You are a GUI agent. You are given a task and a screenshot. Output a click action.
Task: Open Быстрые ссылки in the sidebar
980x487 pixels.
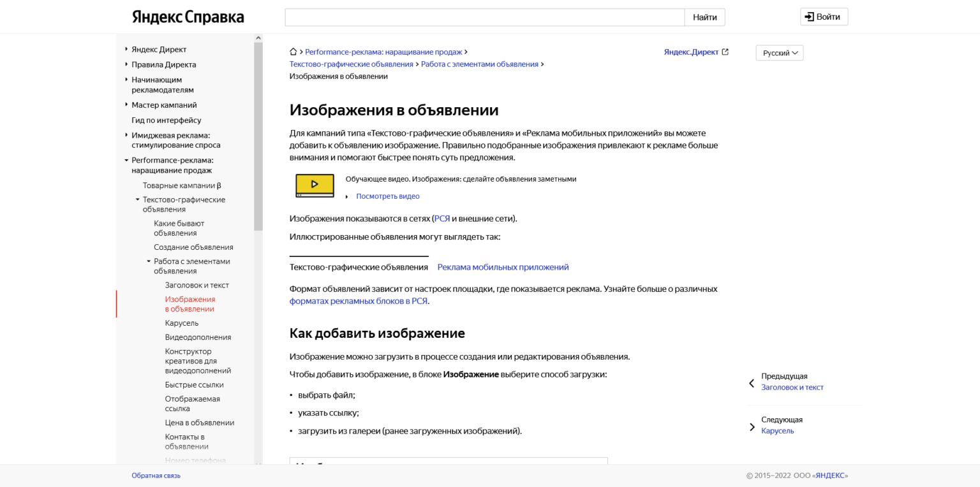click(x=194, y=385)
